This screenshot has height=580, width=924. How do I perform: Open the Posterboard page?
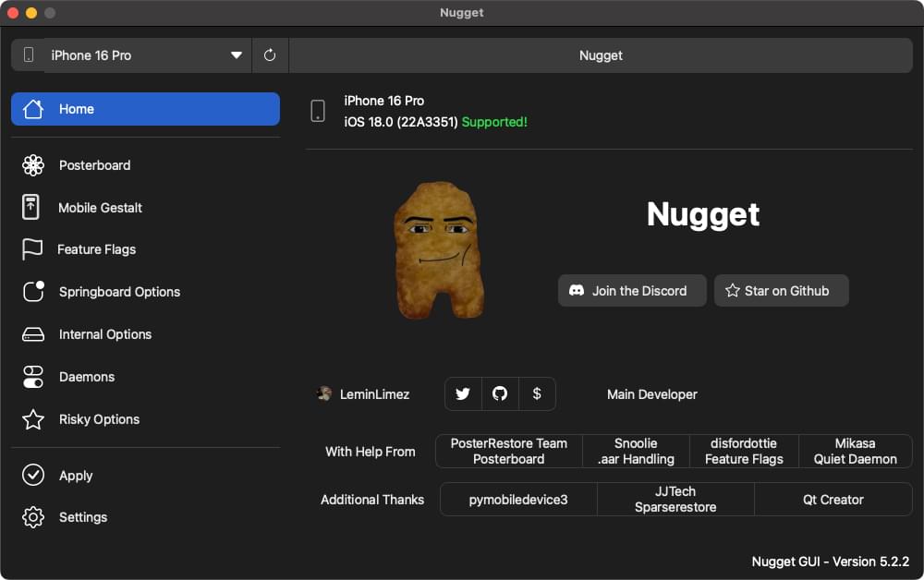tap(146, 165)
